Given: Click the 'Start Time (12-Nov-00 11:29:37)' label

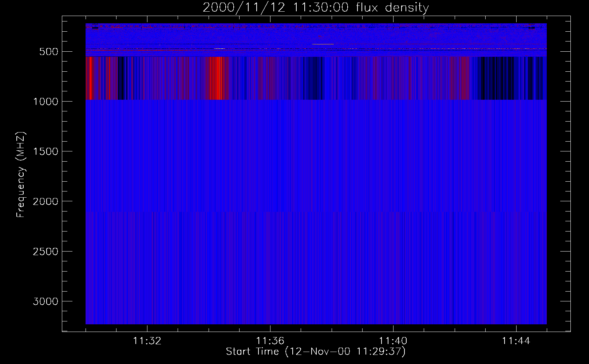Looking at the screenshot, I should [316, 352].
